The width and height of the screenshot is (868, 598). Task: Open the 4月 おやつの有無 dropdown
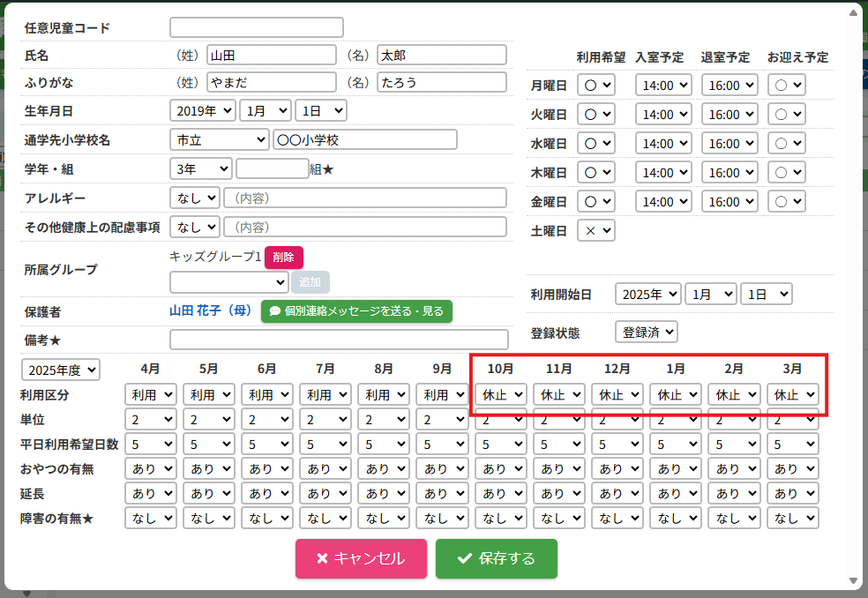point(151,468)
